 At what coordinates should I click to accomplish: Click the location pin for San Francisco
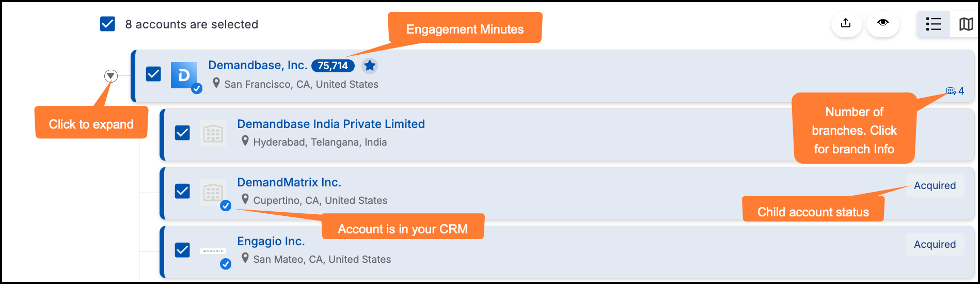pyautogui.click(x=216, y=83)
